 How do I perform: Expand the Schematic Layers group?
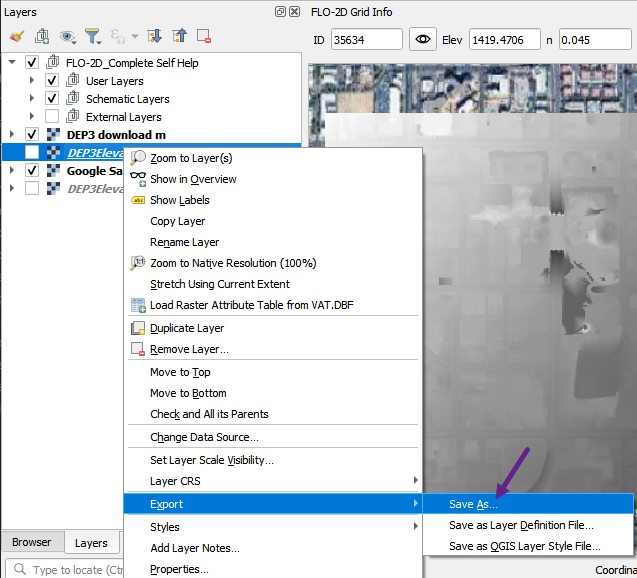(31, 99)
